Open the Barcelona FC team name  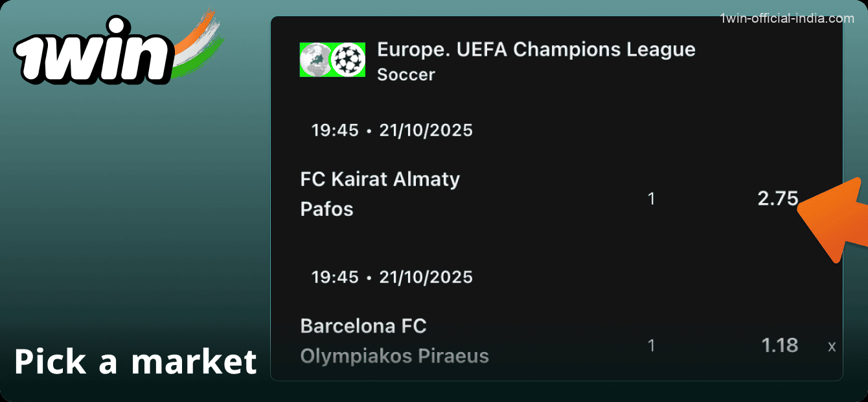pos(363,325)
